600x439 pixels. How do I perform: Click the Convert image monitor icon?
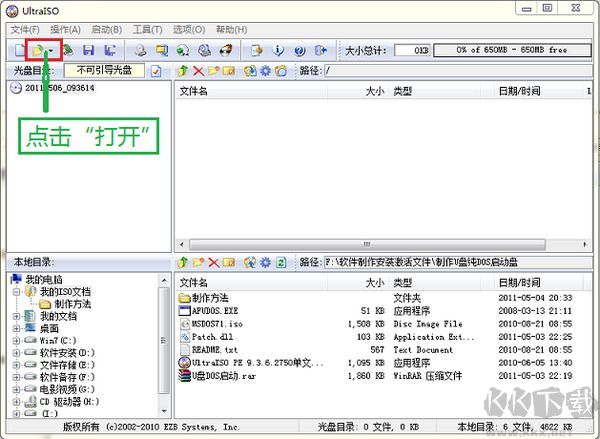point(162,50)
